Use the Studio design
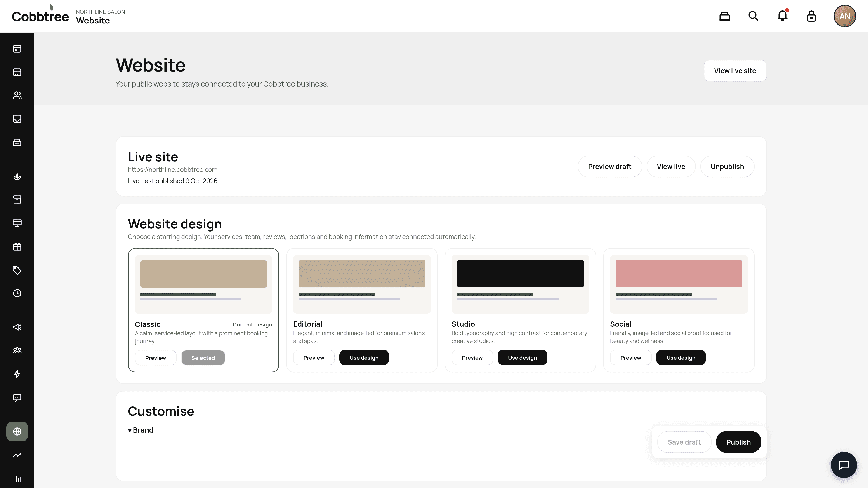The height and width of the screenshot is (488, 868). click(x=522, y=357)
